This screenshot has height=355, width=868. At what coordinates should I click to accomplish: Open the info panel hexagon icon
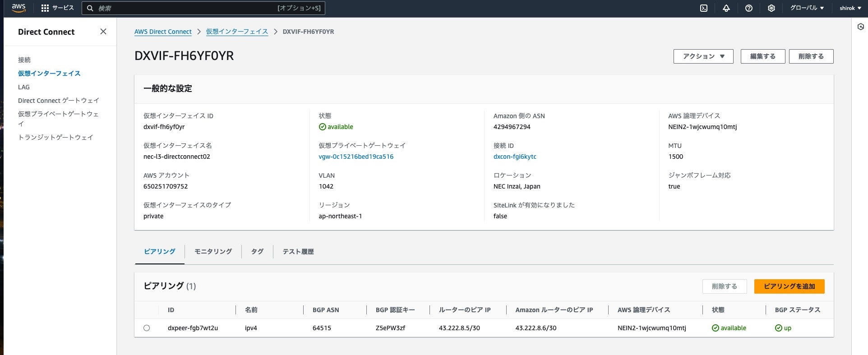pyautogui.click(x=860, y=27)
